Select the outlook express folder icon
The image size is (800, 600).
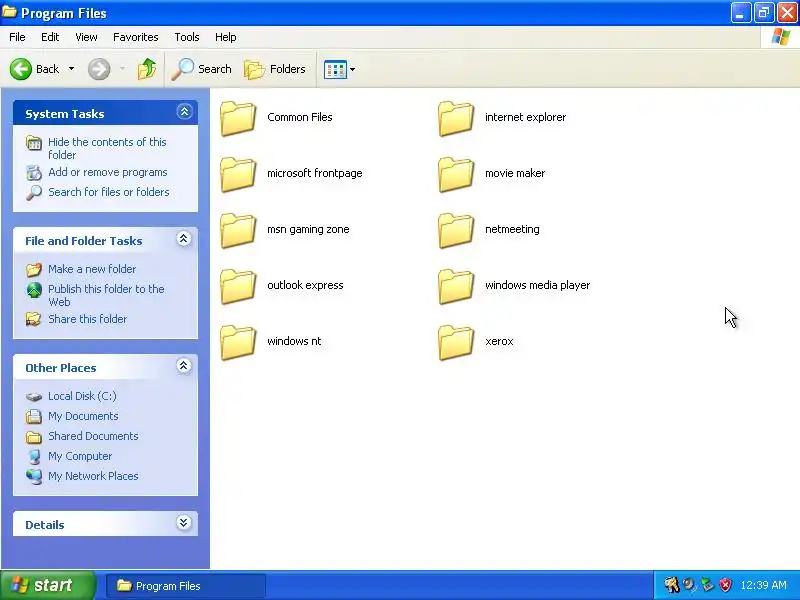(238, 287)
